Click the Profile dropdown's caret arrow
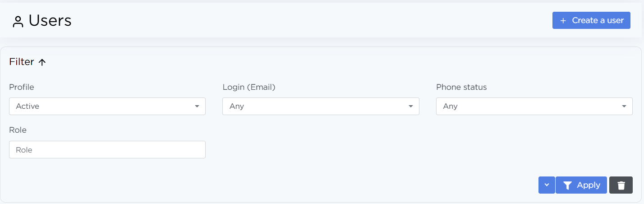The height and width of the screenshot is (204, 644). (197, 107)
